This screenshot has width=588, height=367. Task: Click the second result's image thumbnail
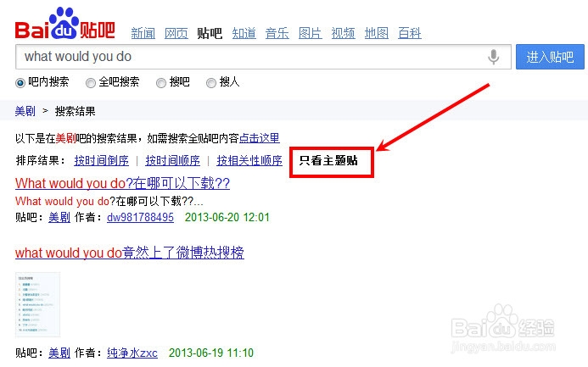coord(37,304)
